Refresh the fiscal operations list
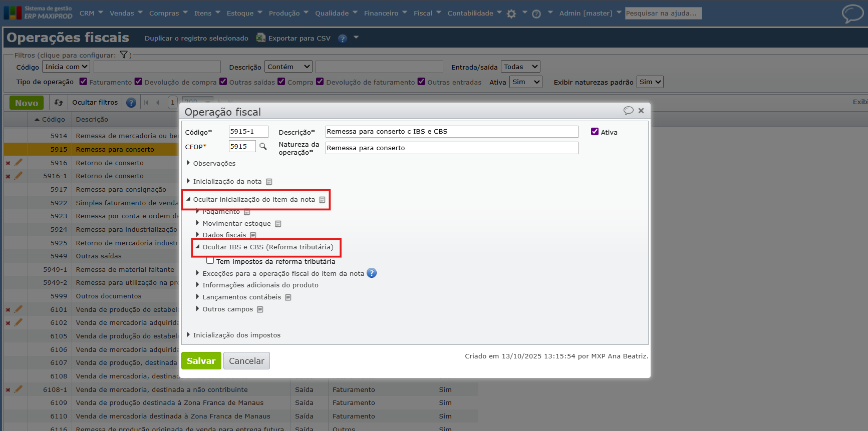 coord(59,102)
